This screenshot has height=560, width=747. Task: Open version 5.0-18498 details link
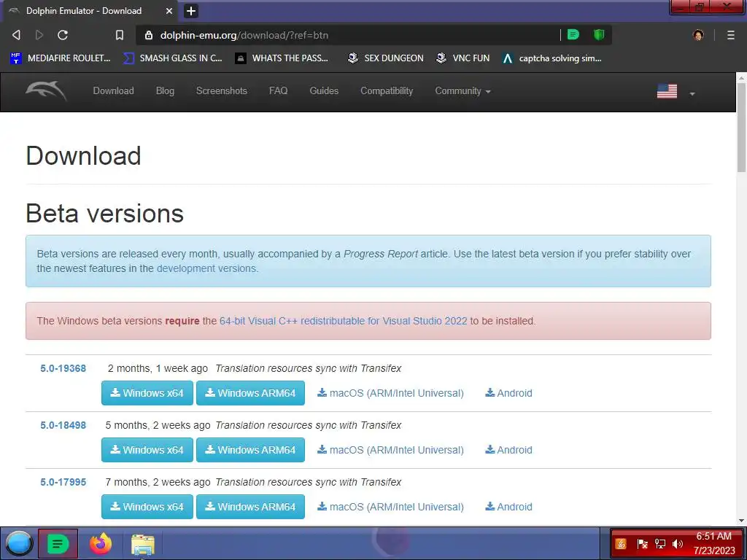[x=63, y=425]
